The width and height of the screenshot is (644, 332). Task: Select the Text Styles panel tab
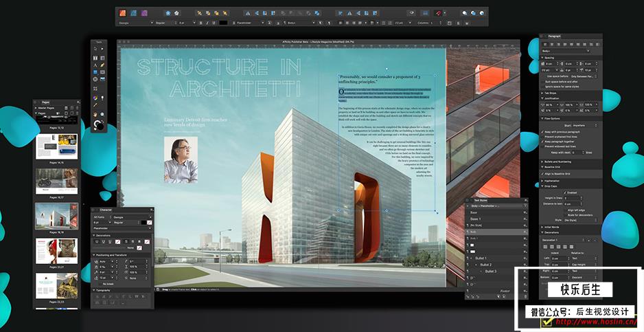point(481,200)
